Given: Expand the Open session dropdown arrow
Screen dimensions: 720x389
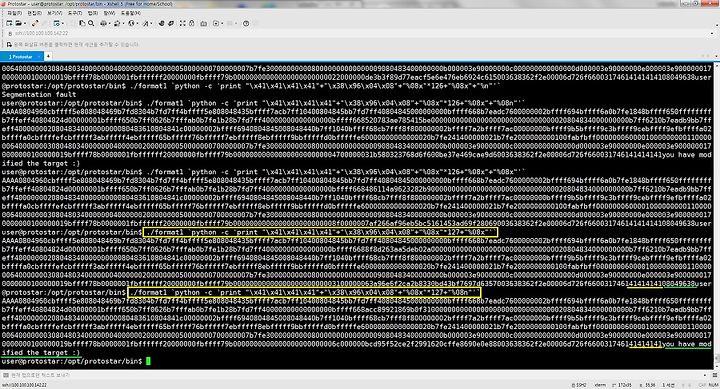Looking at the screenshot, I should (24, 23).
